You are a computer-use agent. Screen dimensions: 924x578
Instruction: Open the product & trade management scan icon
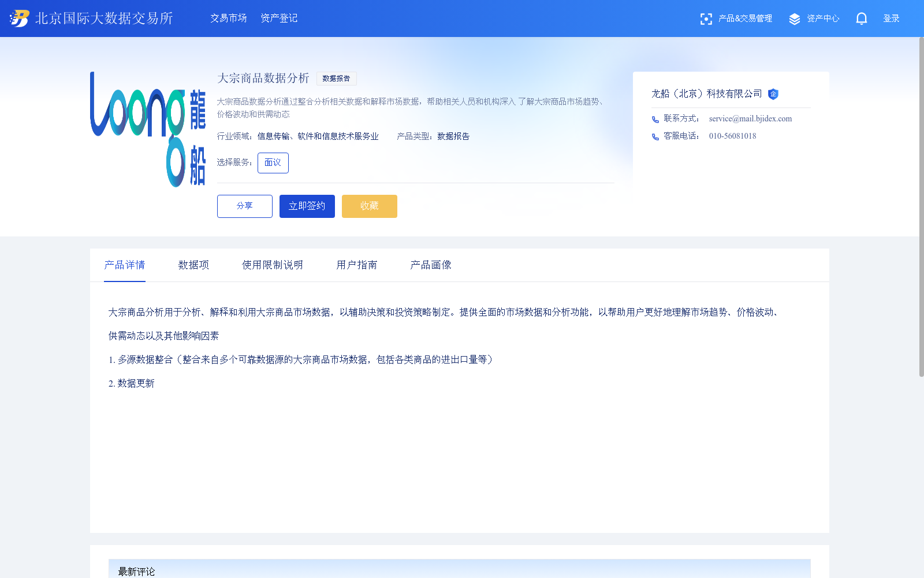pos(706,19)
